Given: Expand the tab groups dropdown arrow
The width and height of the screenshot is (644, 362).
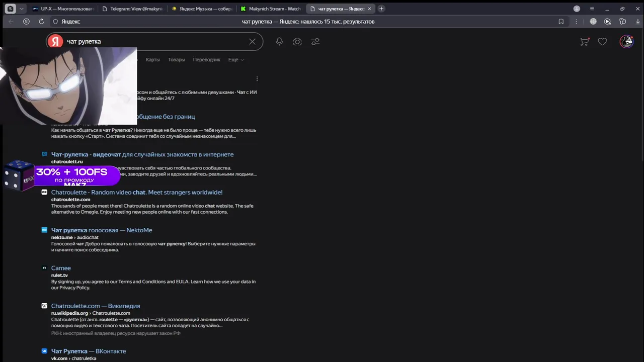Looking at the screenshot, I should click(x=22, y=9).
